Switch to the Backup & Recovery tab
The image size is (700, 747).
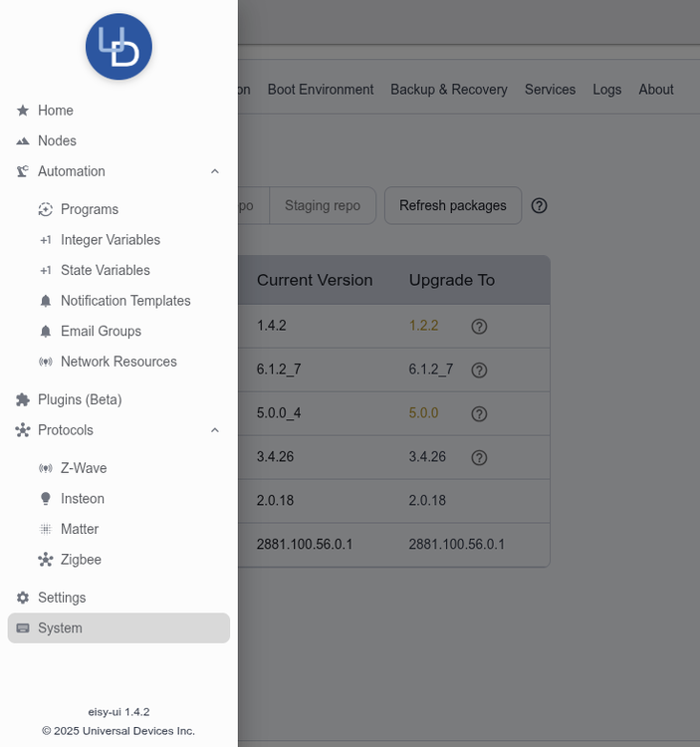click(449, 90)
